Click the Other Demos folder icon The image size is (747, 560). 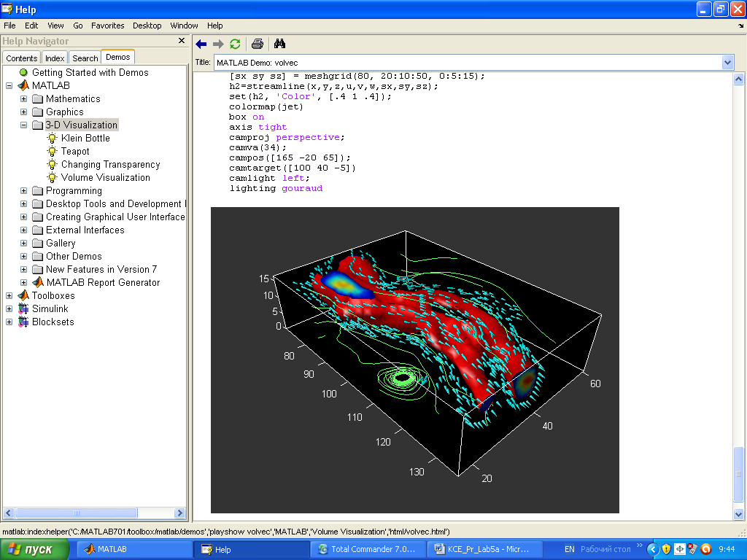coord(38,257)
